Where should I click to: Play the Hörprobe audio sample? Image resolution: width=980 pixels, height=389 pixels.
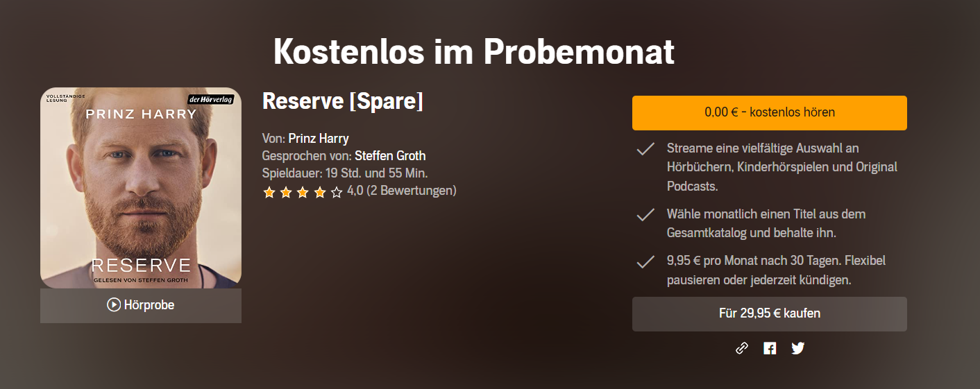(x=141, y=305)
